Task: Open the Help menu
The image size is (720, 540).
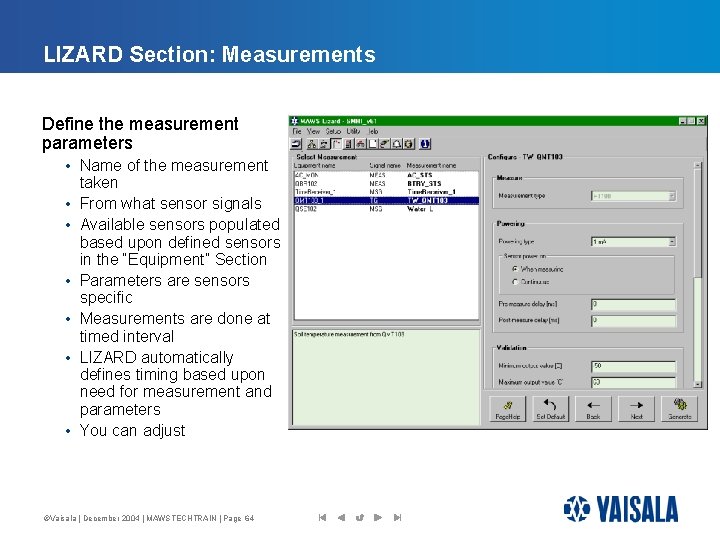Action: tap(373, 131)
